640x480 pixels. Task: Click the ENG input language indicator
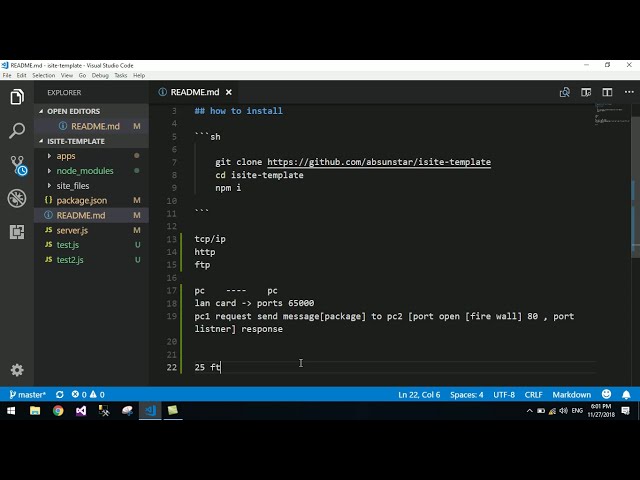[577, 411]
